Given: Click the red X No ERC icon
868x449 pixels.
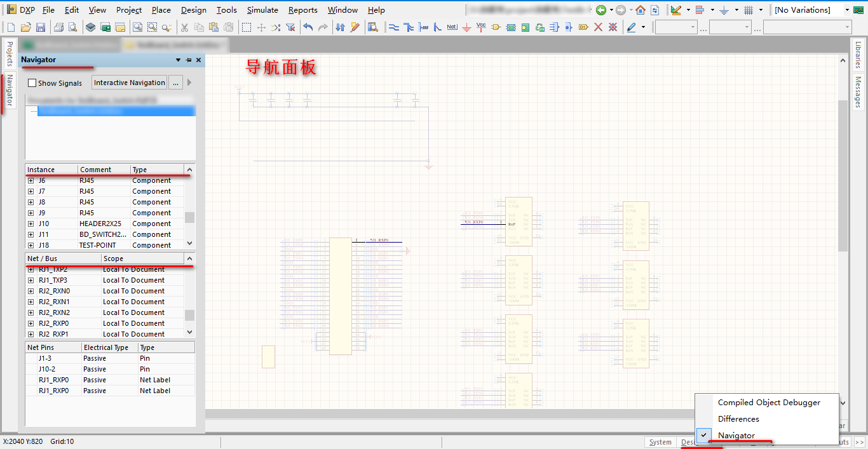Looking at the screenshot, I should (598, 27).
